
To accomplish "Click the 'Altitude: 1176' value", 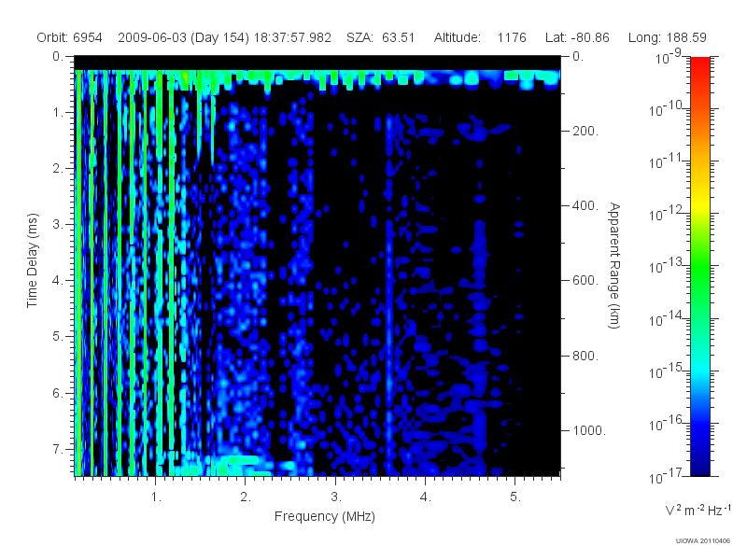I will coord(480,37).
